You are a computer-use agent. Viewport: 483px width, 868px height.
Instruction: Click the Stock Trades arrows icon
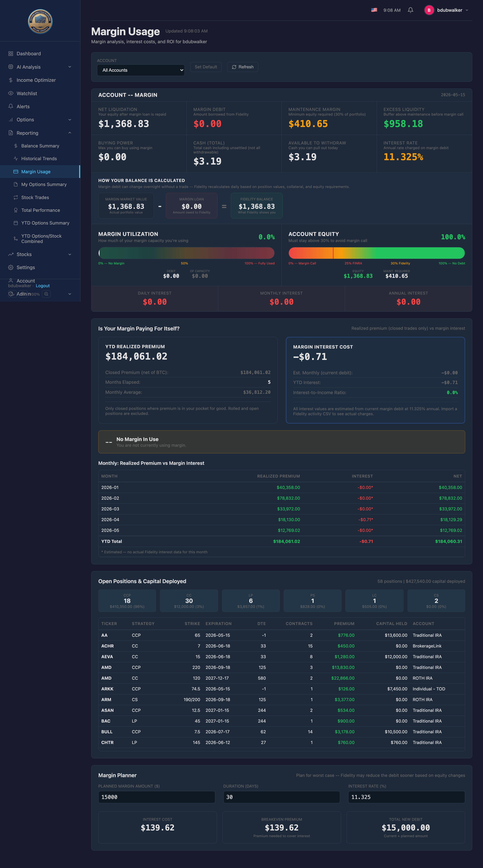(x=16, y=197)
